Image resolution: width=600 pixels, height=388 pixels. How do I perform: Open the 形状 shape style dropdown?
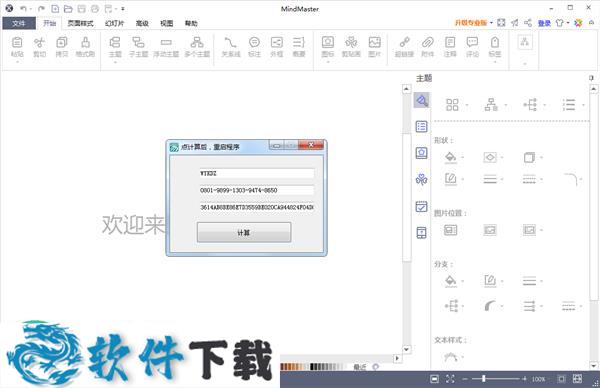tap(493, 157)
